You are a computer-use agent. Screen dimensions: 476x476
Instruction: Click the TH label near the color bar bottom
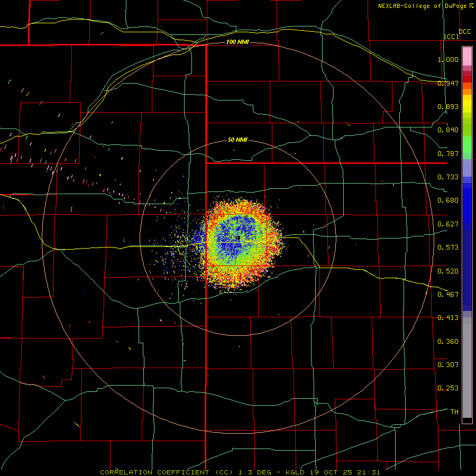tap(454, 412)
